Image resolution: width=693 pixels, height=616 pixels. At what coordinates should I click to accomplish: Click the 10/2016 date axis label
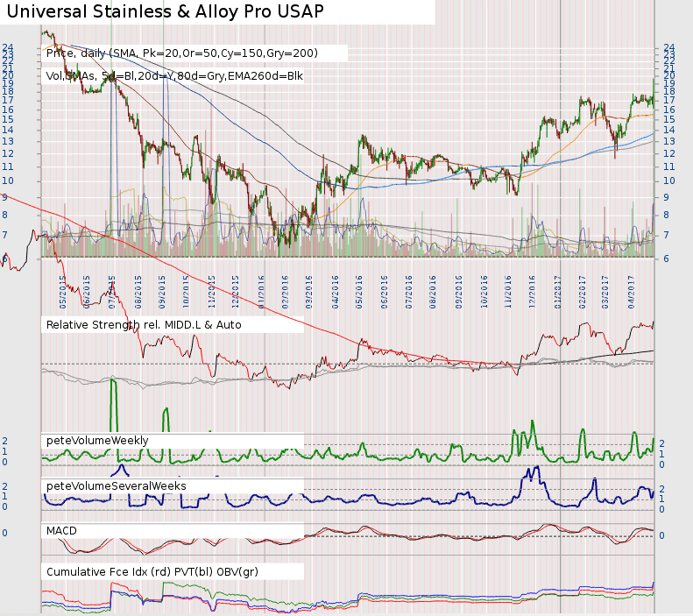coord(484,292)
